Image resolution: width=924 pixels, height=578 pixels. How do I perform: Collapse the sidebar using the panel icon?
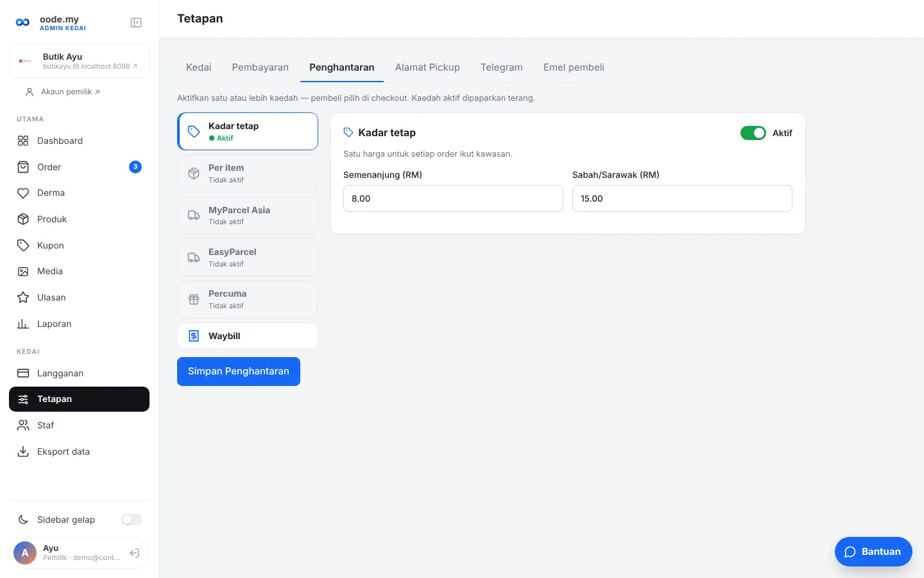pos(136,22)
